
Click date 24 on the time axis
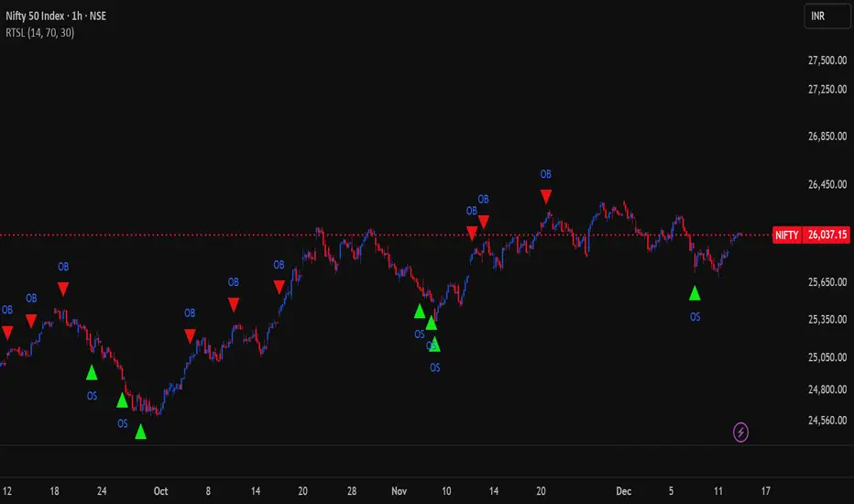click(102, 491)
